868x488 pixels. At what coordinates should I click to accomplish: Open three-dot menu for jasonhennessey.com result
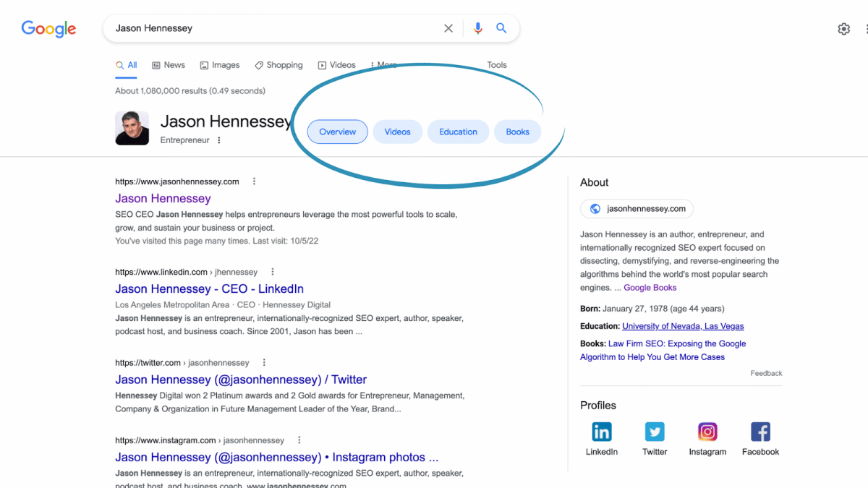tap(254, 181)
